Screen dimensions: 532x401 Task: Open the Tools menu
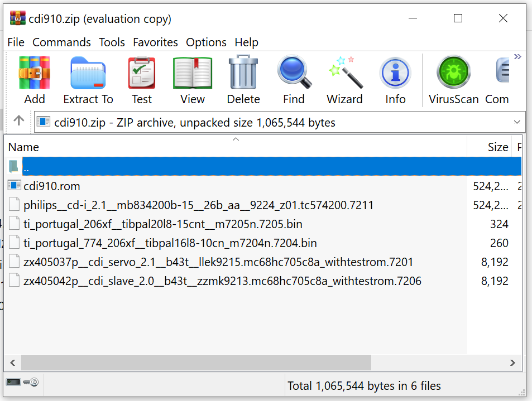[x=112, y=42]
